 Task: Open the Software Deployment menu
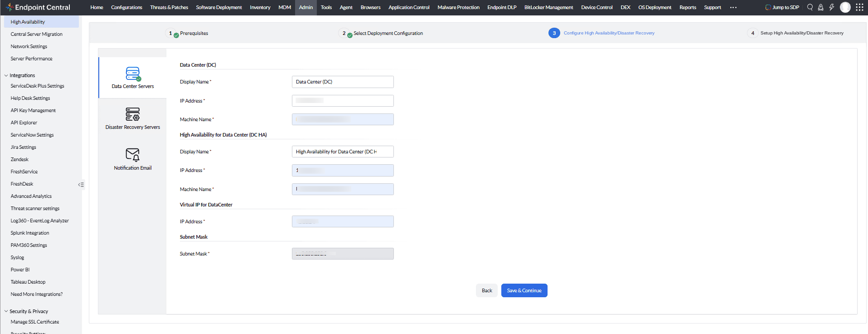pos(219,7)
